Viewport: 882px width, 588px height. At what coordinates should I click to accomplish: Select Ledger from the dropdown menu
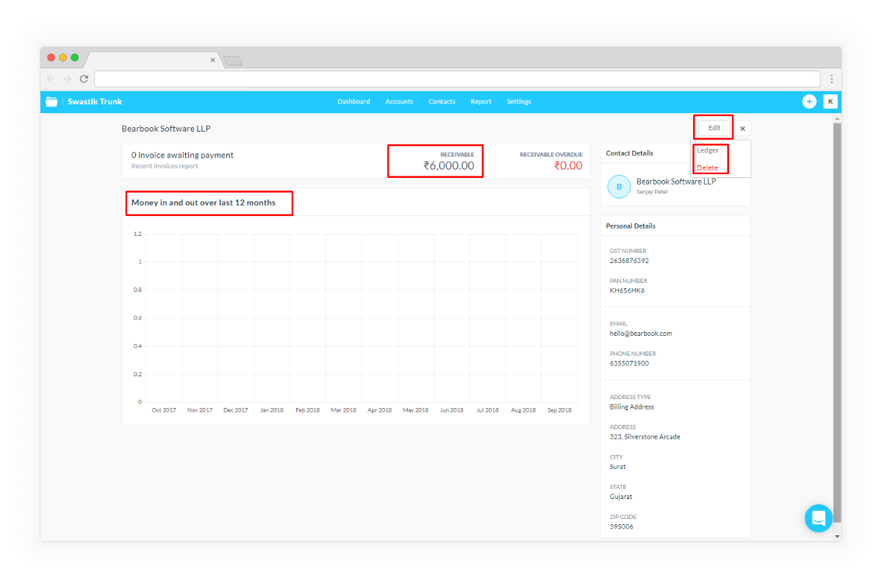pyautogui.click(x=708, y=150)
